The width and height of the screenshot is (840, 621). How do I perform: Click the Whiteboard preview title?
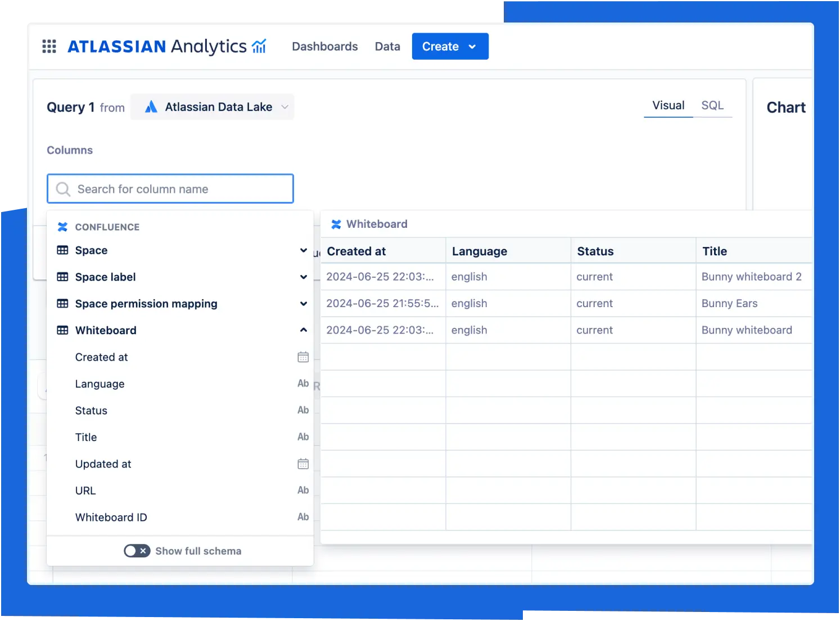(377, 224)
